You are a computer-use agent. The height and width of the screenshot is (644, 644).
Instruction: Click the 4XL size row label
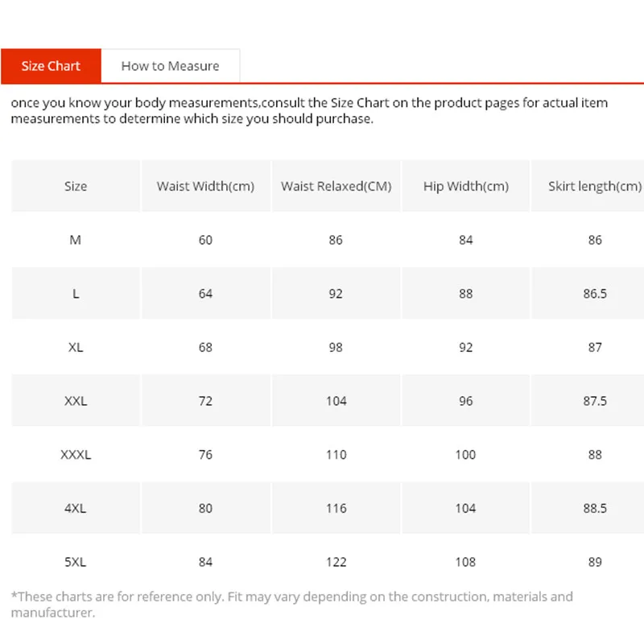(x=76, y=508)
